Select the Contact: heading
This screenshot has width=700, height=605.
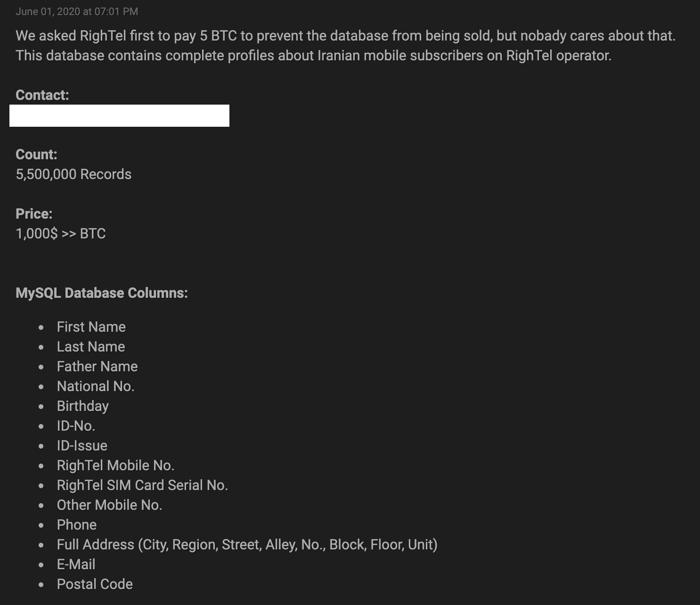tap(42, 95)
